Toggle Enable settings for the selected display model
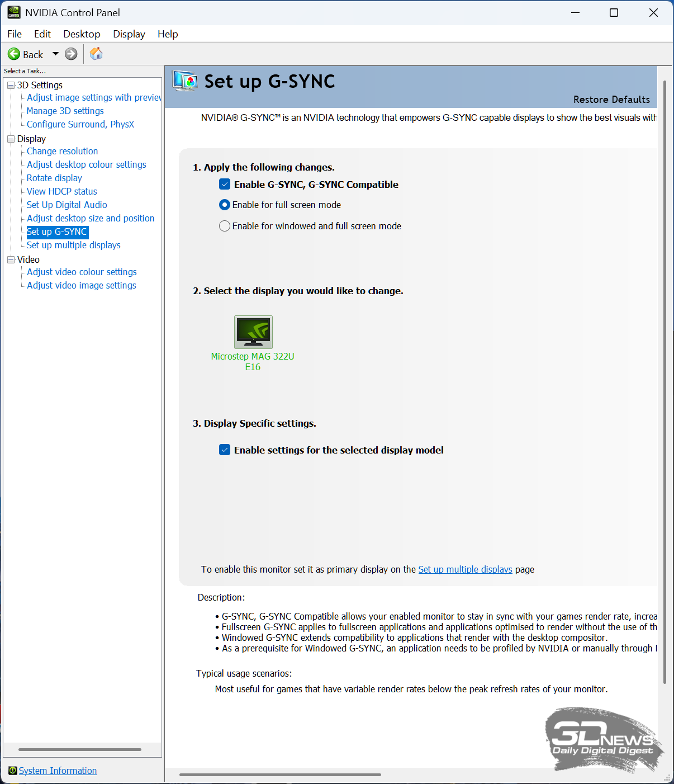Screen dimensions: 674x784 point(225,450)
